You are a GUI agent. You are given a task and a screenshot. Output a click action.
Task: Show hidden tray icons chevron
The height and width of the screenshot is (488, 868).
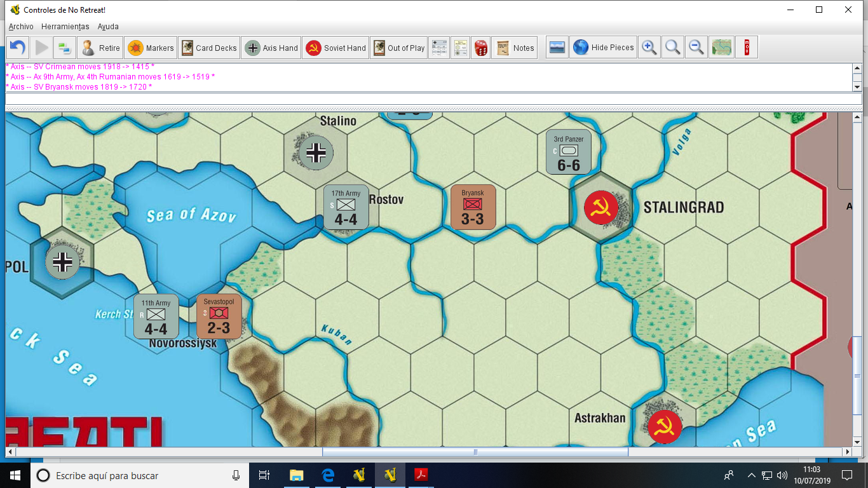752,475
